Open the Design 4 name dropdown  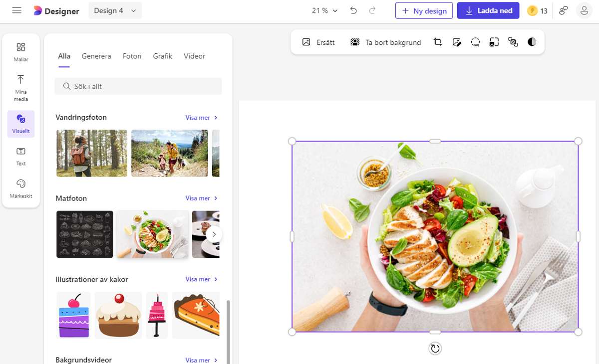115,10
